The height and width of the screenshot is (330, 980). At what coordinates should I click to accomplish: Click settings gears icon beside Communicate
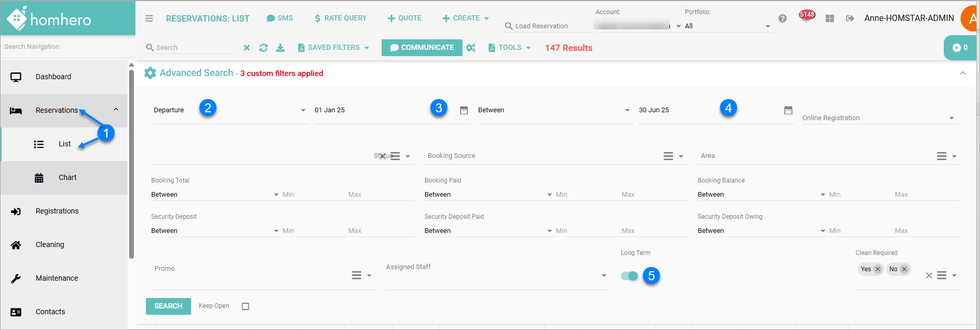pyautogui.click(x=471, y=48)
